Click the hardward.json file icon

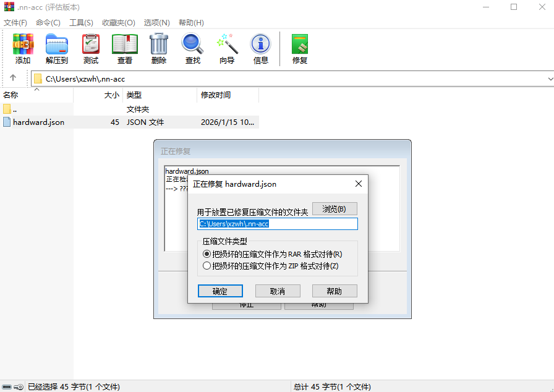tap(7, 122)
